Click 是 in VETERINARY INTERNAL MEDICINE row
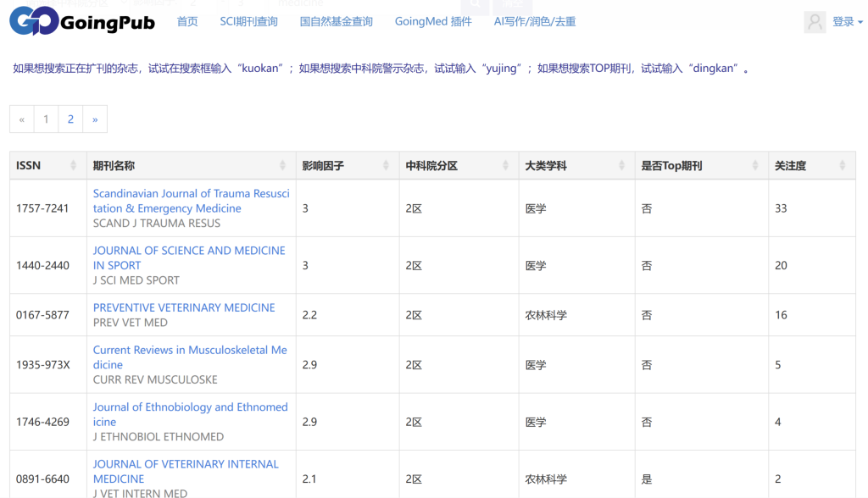This screenshot has width=868, height=498. point(647,479)
